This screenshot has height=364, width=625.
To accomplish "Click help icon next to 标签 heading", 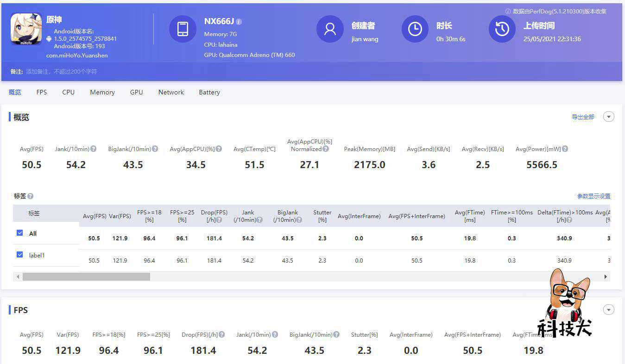I will [x=31, y=196].
